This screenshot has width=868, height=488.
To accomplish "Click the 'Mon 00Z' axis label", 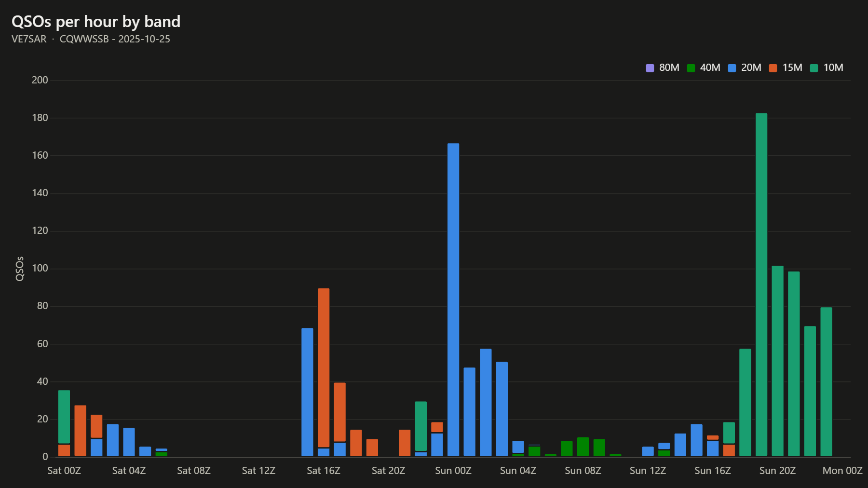I will [842, 471].
